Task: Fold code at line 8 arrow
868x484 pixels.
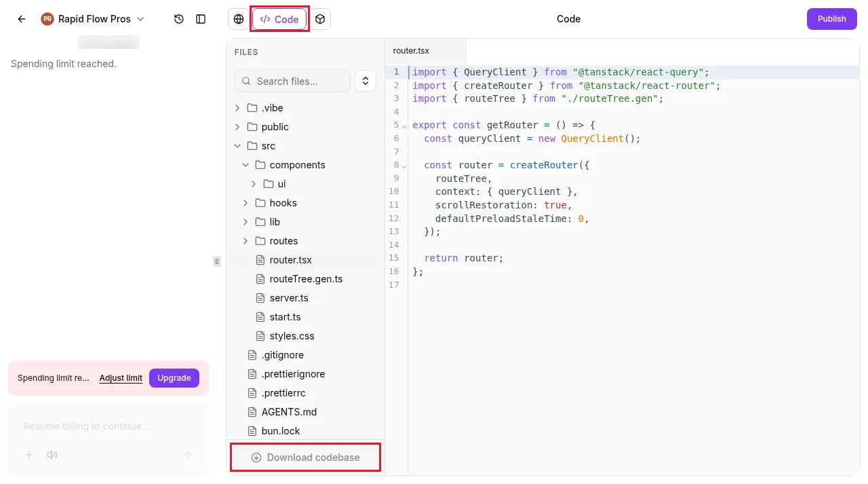Action: [405, 166]
